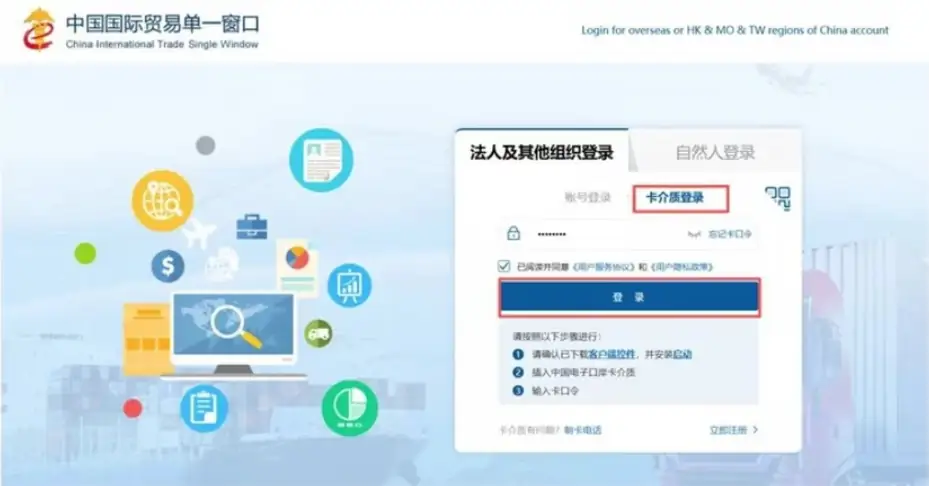Switch to the 账号登录 sub-tab
929x486 pixels.
coord(588,197)
